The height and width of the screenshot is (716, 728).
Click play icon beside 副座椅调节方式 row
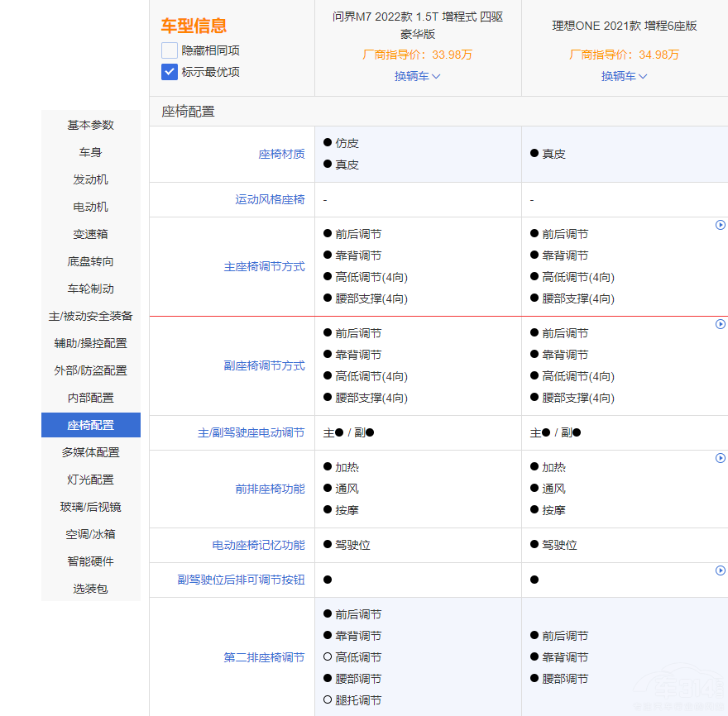[720, 324]
